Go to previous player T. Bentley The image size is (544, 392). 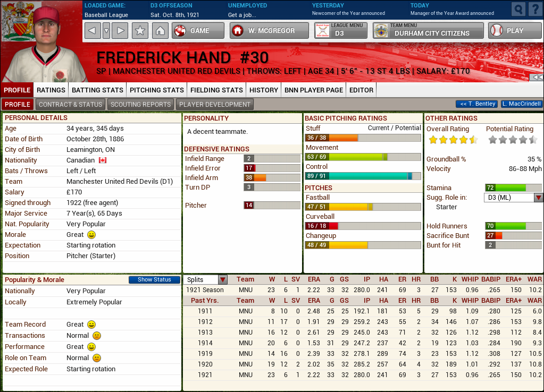(477, 104)
